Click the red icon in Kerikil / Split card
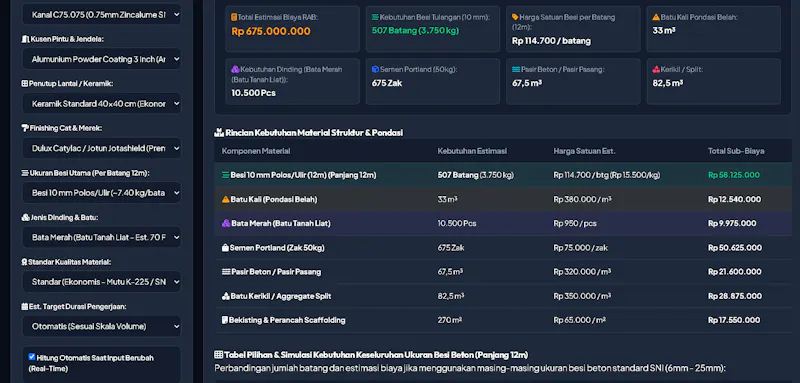 click(x=656, y=69)
